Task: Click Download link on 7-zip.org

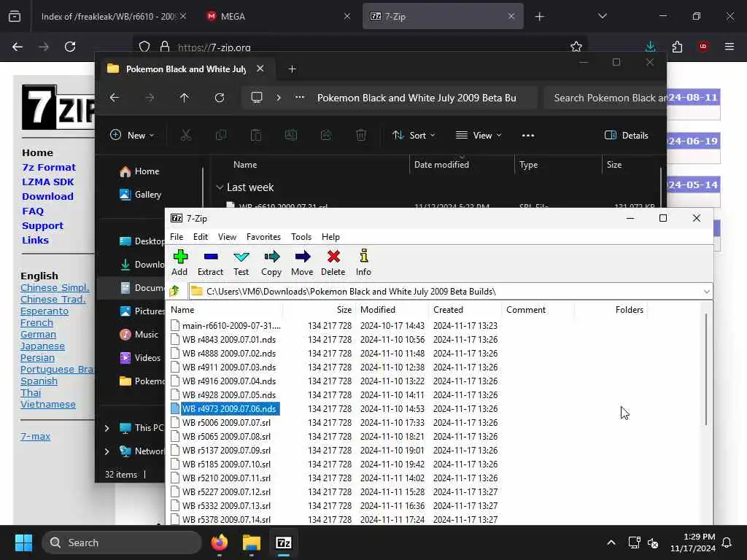Action: point(47,196)
